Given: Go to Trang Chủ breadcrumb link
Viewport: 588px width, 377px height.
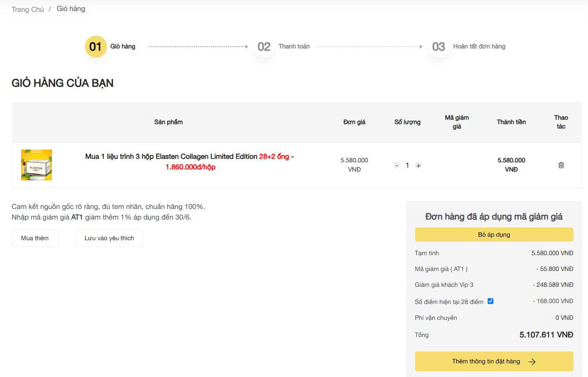Looking at the screenshot, I should click(28, 10).
